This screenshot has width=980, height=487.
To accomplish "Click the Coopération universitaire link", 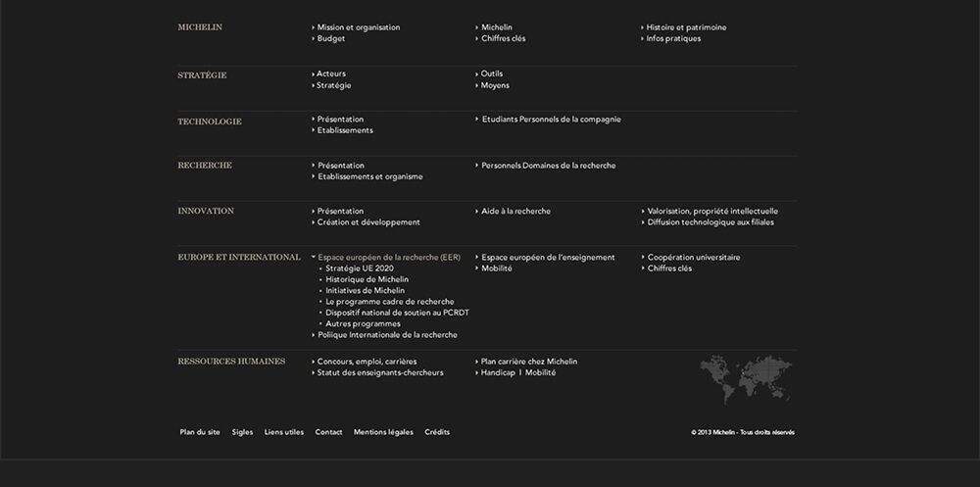I will [691, 257].
